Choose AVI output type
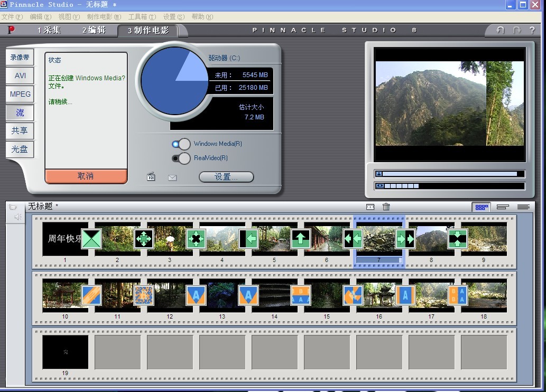Screen dimensions: 546x392 pyautogui.click(x=20, y=76)
